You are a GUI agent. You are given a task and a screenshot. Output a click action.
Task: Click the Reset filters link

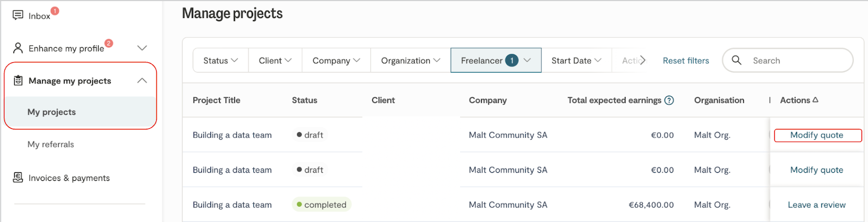click(x=686, y=61)
